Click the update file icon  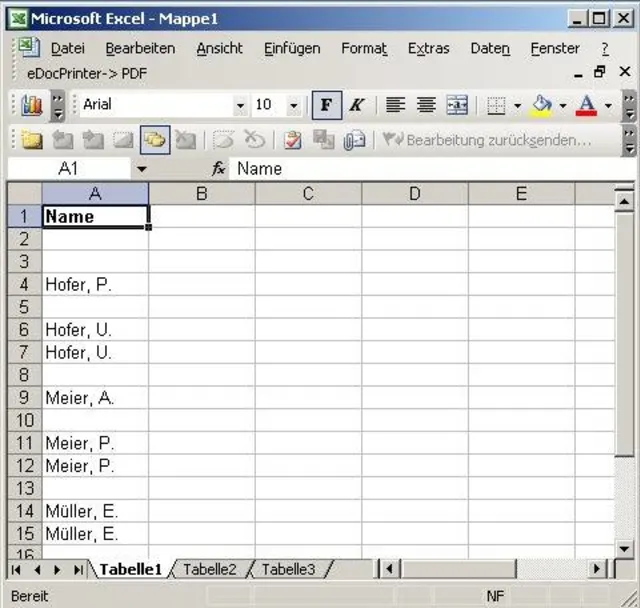(323, 140)
